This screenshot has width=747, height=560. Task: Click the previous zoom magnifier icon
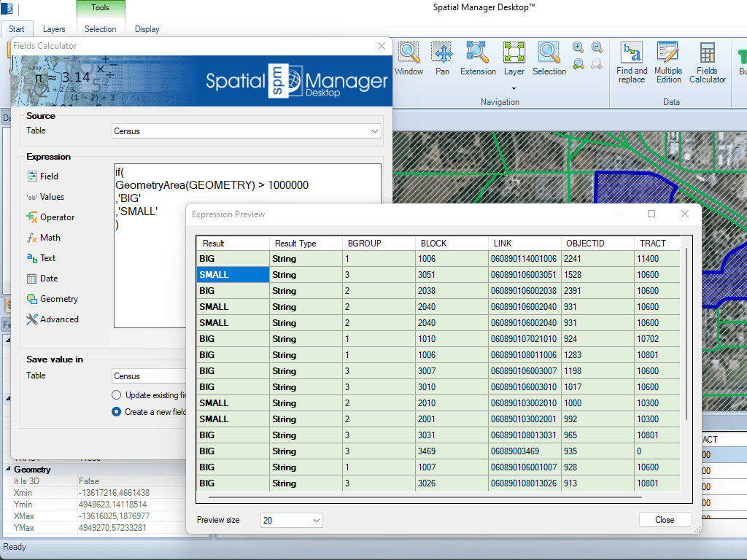pos(578,64)
